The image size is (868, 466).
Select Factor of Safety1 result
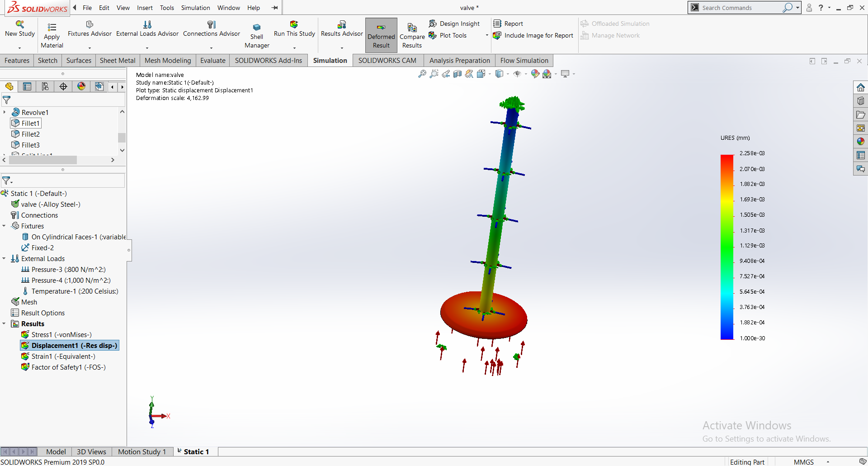click(63, 367)
